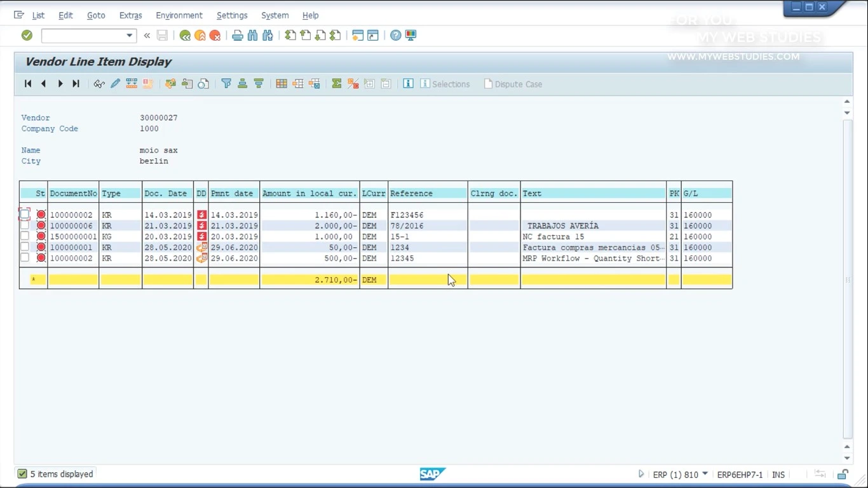Screen dimensions: 868x488
Task: Click the create shortcut icon
Action: [x=373, y=36]
